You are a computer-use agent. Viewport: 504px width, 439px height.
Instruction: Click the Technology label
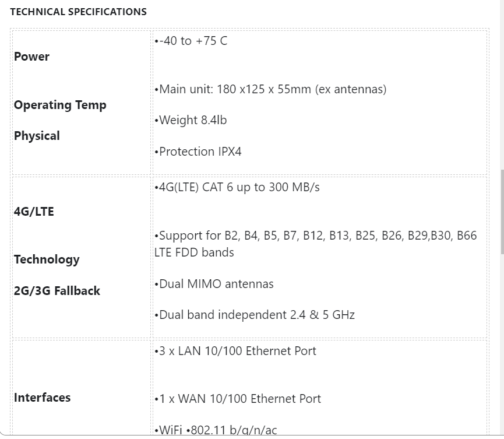47,259
